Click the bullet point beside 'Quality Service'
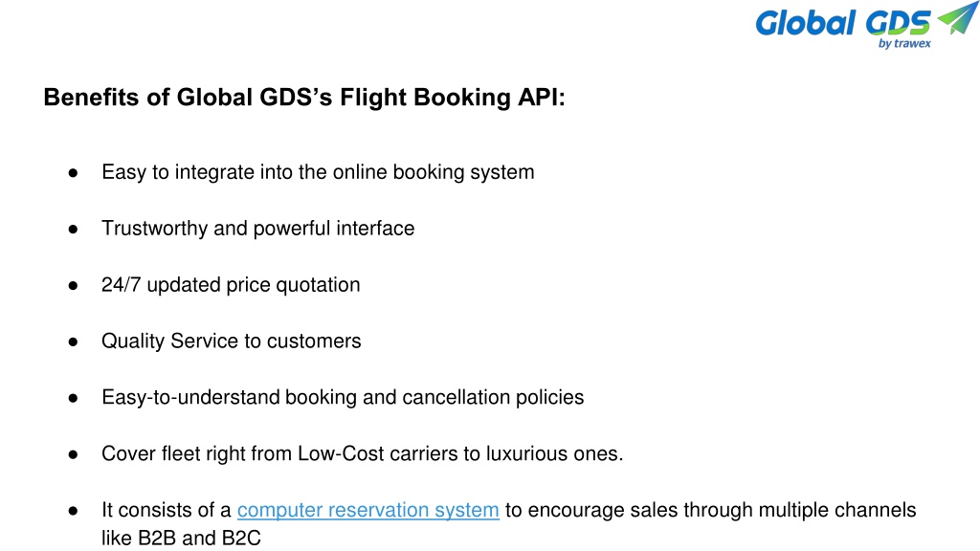The width and height of the screenshot is (980, 551). tap(73, 342)
